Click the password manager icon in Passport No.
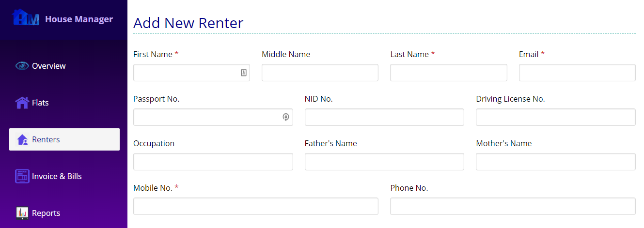Image resolution: width=644 pixels, height=228 pixels. point(286,117)
